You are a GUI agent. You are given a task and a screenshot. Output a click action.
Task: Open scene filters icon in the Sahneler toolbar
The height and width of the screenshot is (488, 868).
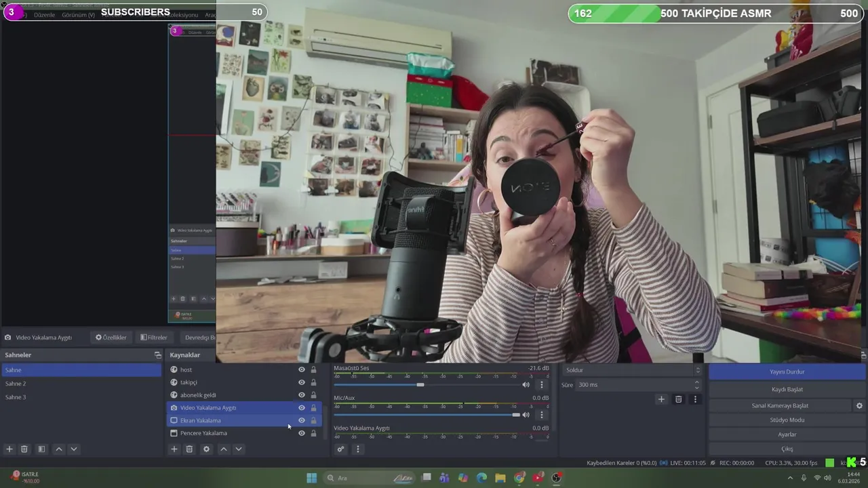coord(41,449)
